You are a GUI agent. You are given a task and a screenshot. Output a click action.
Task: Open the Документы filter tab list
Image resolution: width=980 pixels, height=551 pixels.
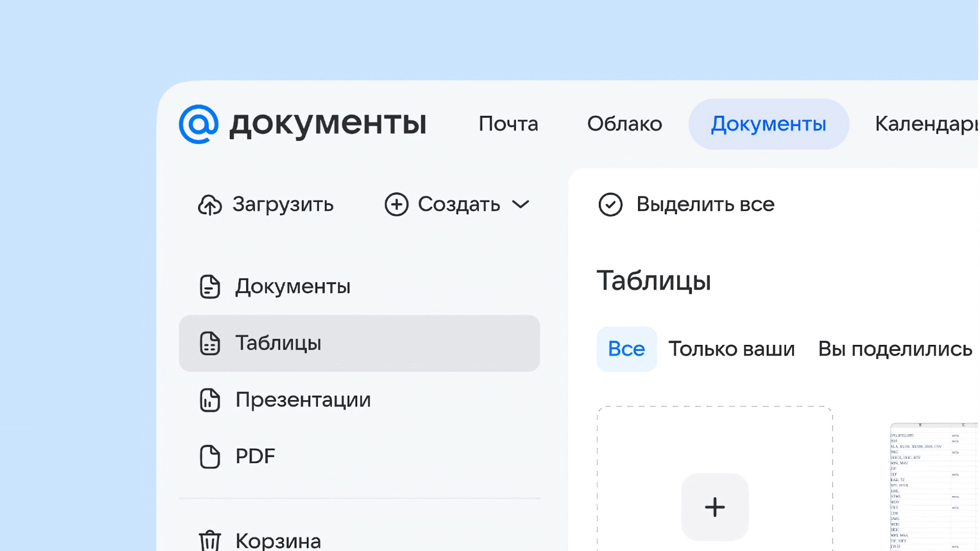(768, 123)
